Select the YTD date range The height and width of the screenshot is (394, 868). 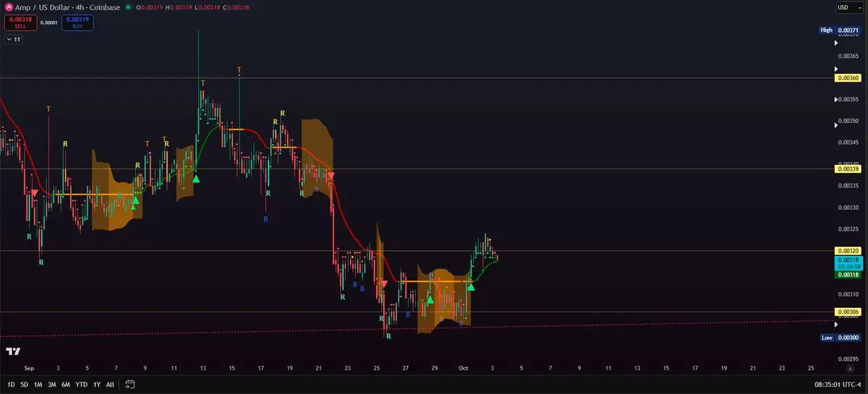point(82,384)
